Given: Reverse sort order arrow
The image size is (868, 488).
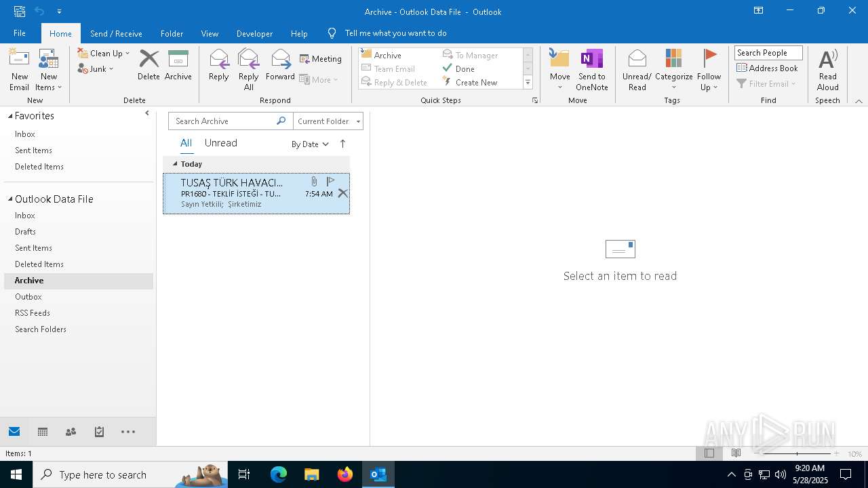Looking at the screenshot, I should click(x=342, y=144).
